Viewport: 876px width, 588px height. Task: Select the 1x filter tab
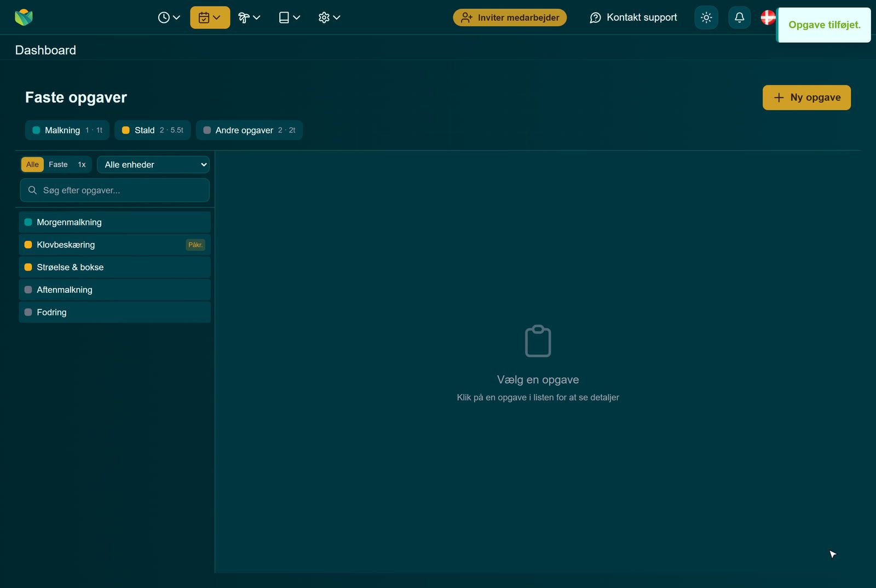(82, 165)
